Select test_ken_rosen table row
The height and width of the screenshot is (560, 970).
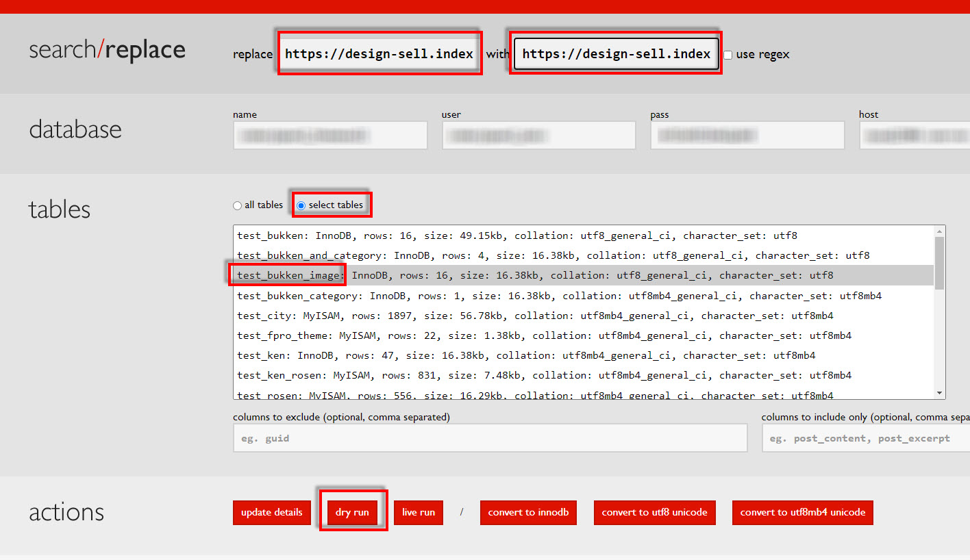[544, 375]
